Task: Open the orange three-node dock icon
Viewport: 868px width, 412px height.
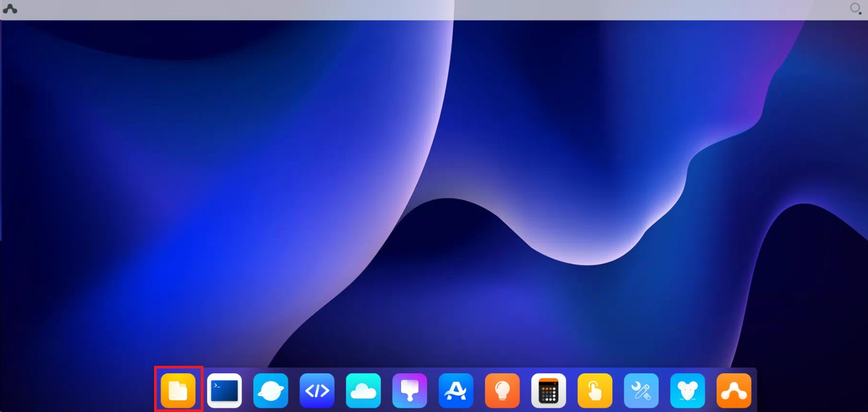Action: coord(734,390)
